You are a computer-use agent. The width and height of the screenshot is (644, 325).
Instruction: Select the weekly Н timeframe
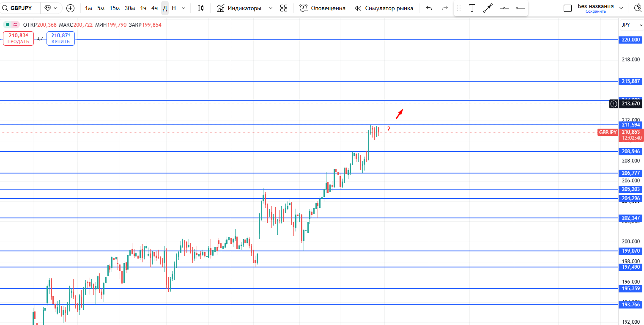click(174, 8)
